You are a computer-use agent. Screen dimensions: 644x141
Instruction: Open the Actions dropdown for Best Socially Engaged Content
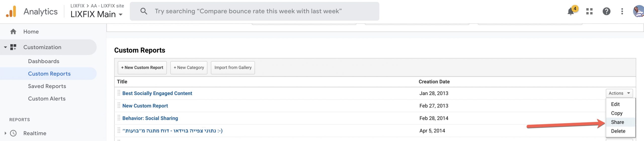[x=619, y=93]
